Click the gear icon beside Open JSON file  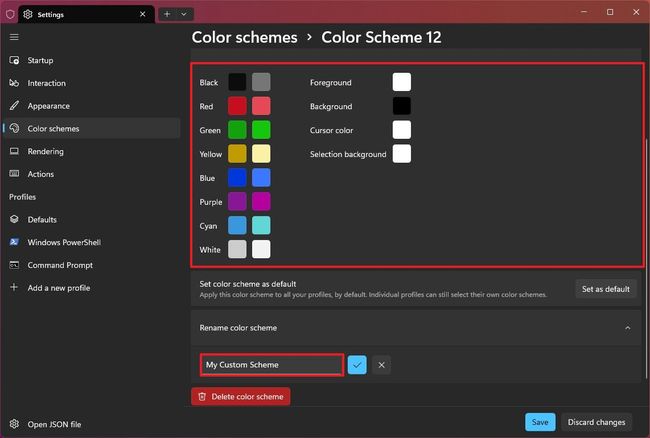[x=14, y=424]
